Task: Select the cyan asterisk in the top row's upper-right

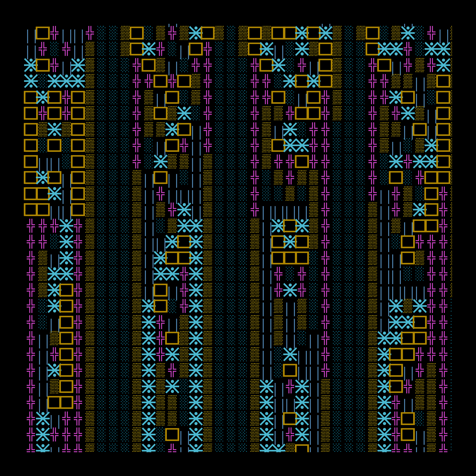Action: coord(408,33)
